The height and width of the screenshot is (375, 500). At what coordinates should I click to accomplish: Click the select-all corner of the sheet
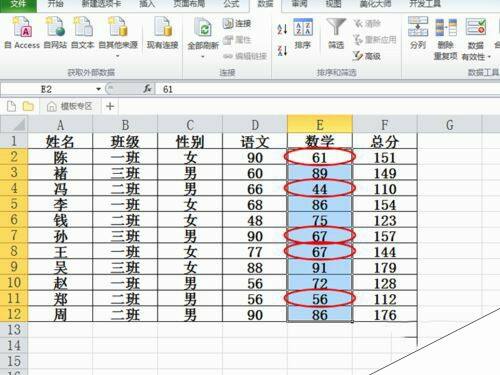tap(14, 124)
